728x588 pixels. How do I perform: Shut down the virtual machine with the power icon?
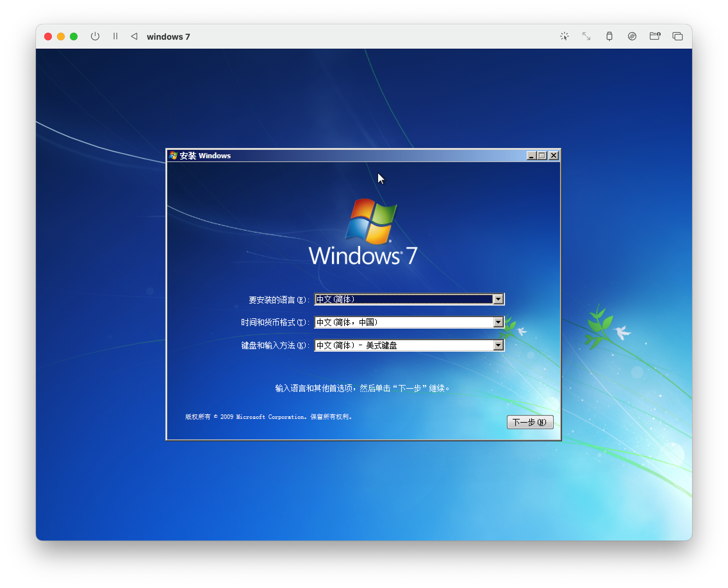pyautogui.click(x=95, y=36)
